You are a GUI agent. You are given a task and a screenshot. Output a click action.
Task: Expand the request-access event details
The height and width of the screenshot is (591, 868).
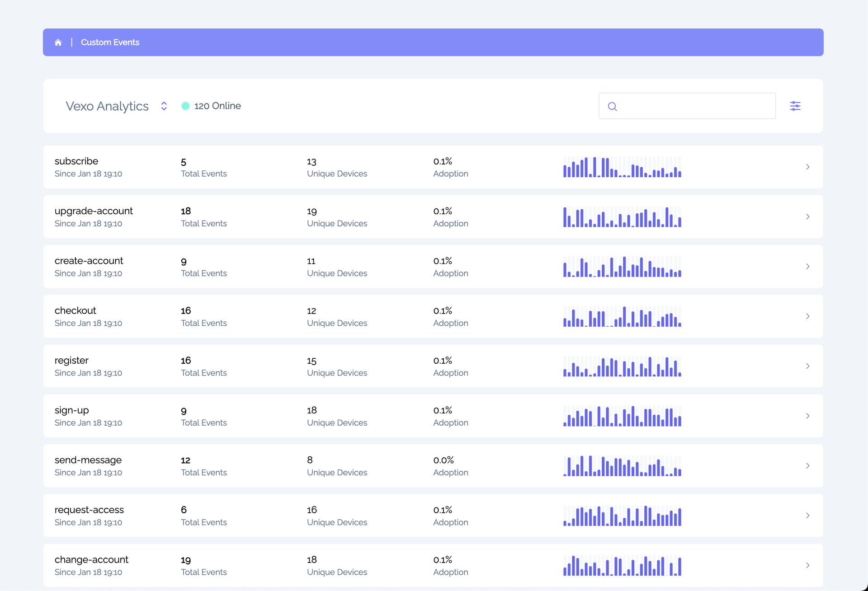click(x=808, y=516)
